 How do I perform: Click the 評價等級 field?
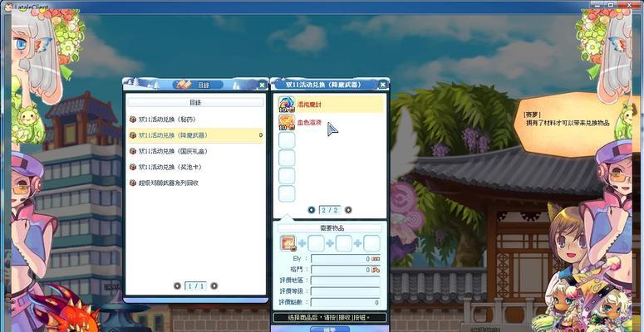[346, 291]
